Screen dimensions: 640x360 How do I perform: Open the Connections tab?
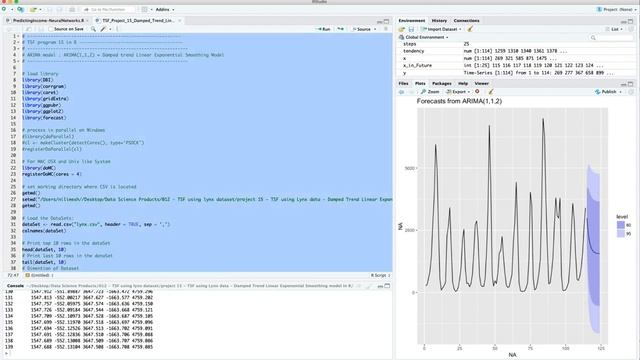click(x=467, y=20)
